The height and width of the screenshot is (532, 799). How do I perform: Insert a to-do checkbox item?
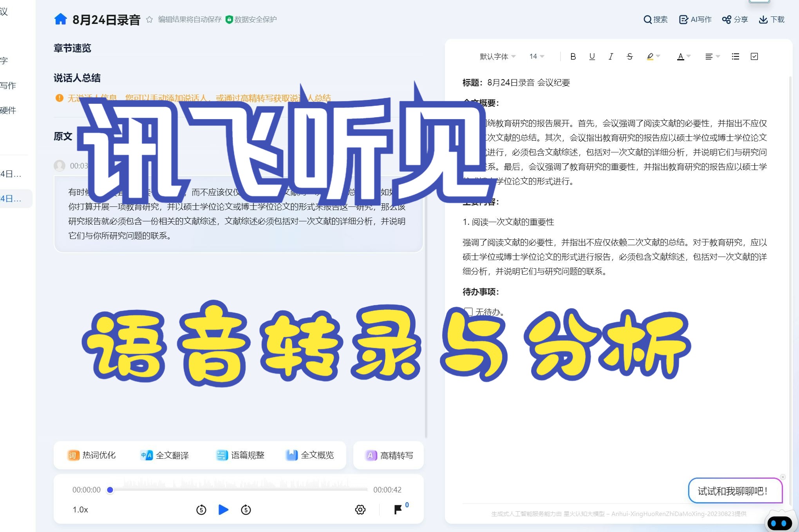click(754, 56)
